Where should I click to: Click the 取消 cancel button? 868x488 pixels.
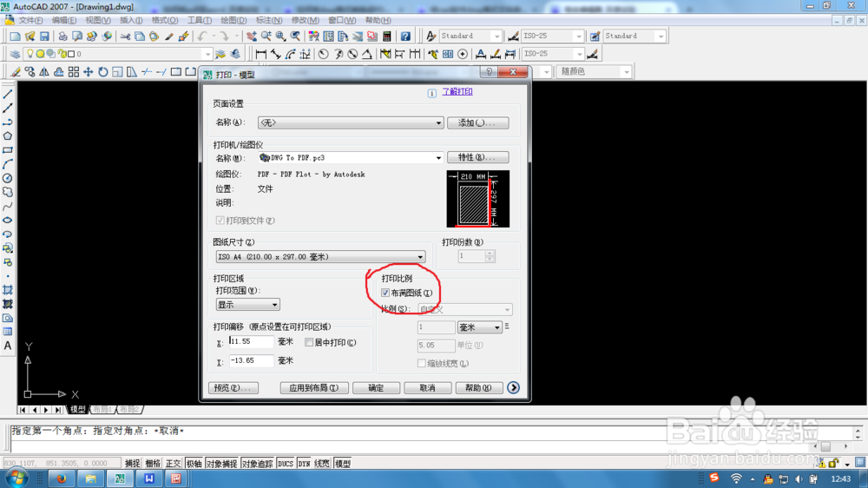pos(427,388)
